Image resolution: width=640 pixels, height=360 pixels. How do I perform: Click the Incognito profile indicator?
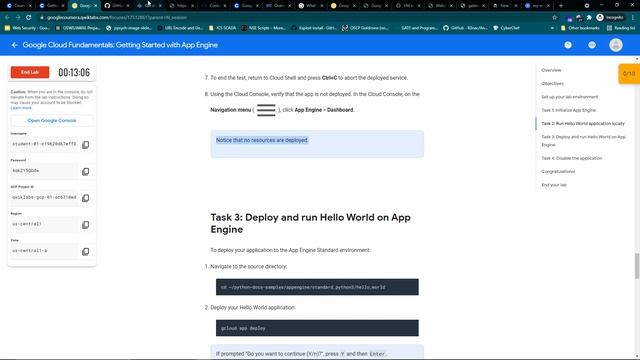tap(610, 18)
